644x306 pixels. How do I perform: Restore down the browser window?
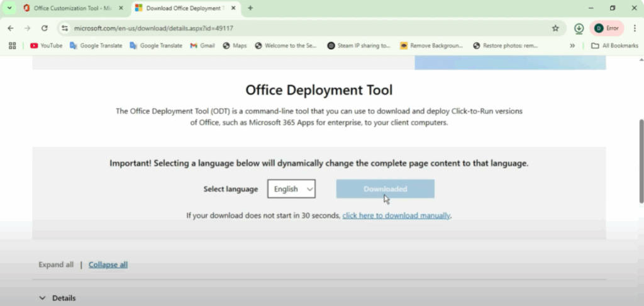click(613, 8)
